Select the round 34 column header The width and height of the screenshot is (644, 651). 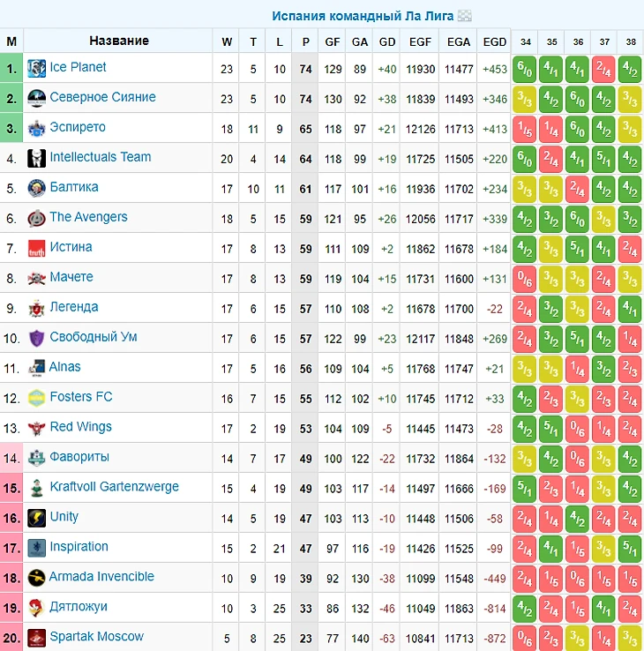coord(525,42)
